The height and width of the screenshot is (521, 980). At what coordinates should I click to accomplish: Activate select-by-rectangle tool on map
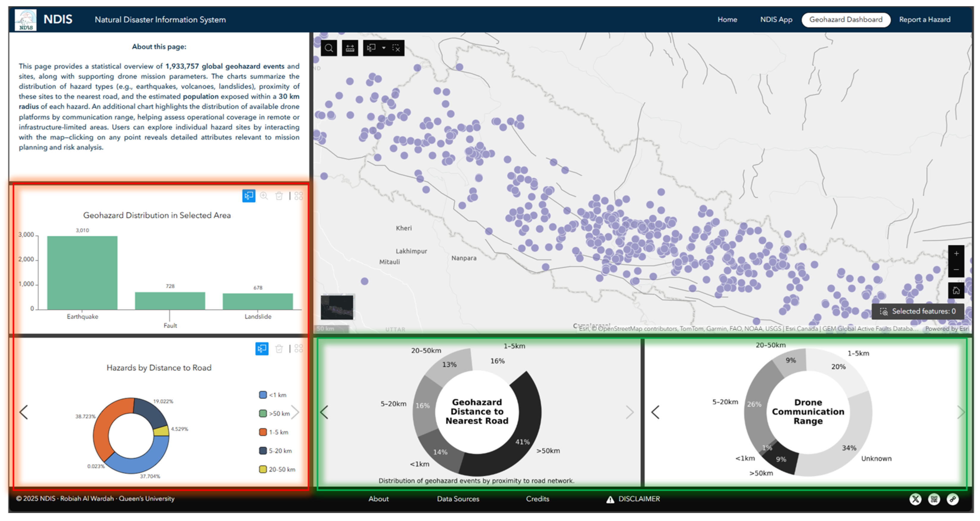click(371, 48)
